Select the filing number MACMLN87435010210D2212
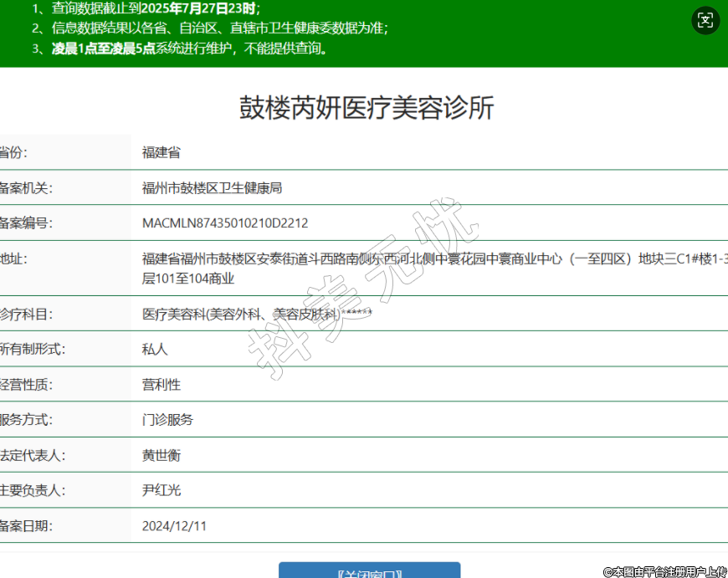 (225, 223)
